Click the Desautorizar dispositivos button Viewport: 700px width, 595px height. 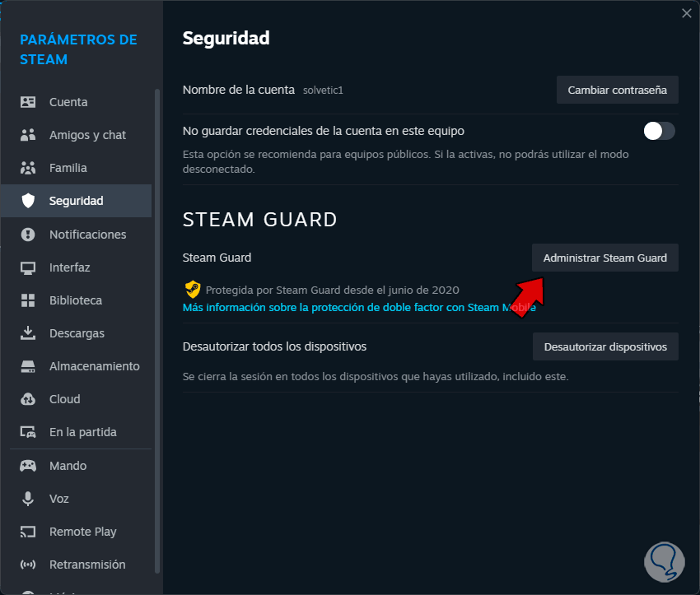(605, 346)
